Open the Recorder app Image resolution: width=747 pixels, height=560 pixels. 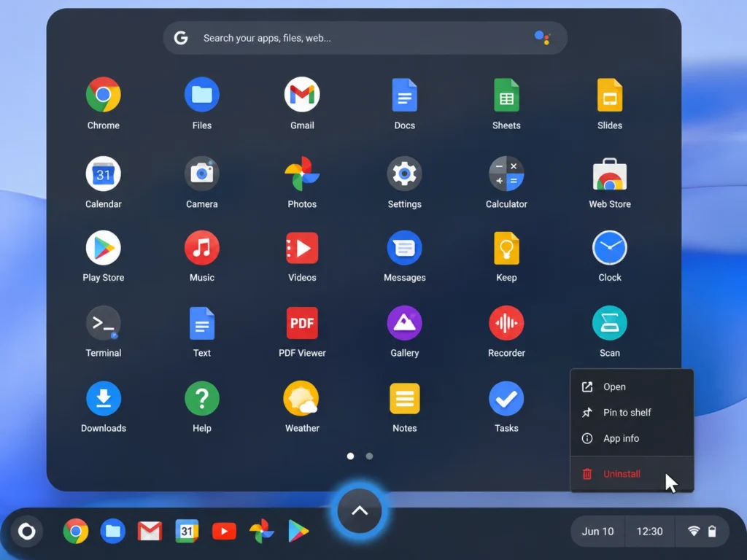point(506,323)
